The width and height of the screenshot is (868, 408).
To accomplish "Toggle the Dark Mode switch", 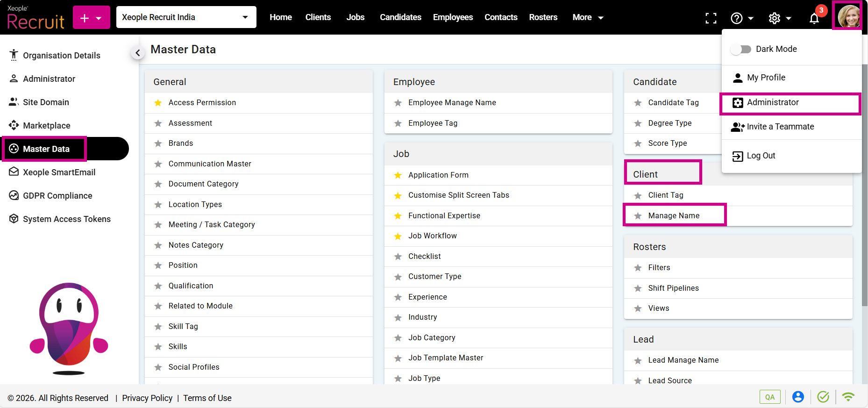I will point(740,49).
